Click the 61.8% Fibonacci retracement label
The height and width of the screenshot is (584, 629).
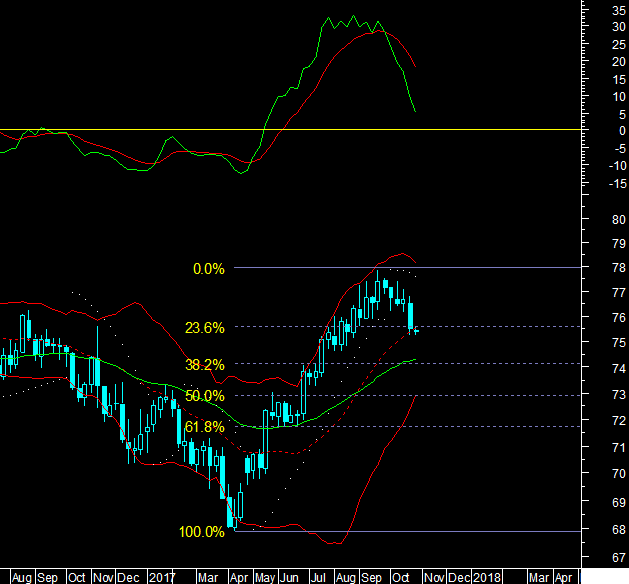(x=205, y=427)
